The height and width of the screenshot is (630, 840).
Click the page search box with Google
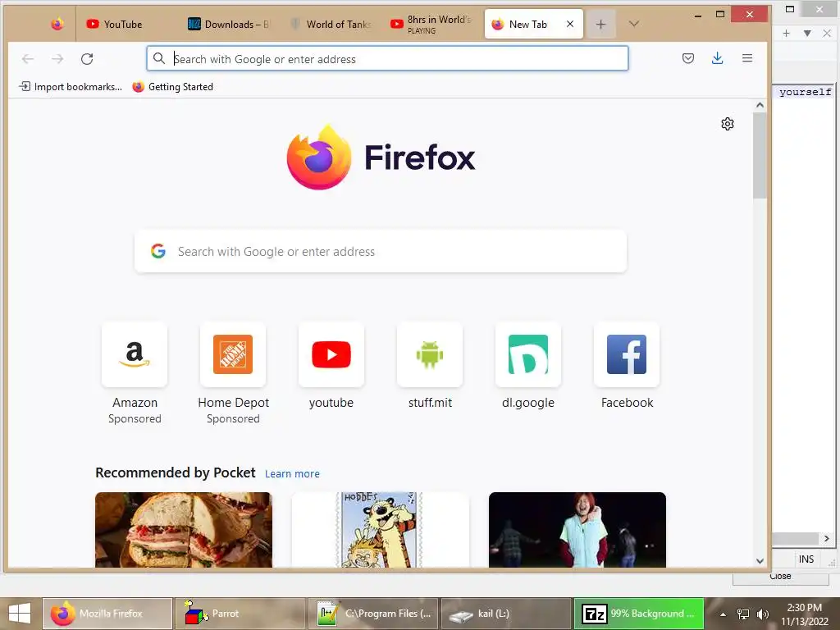381,251
